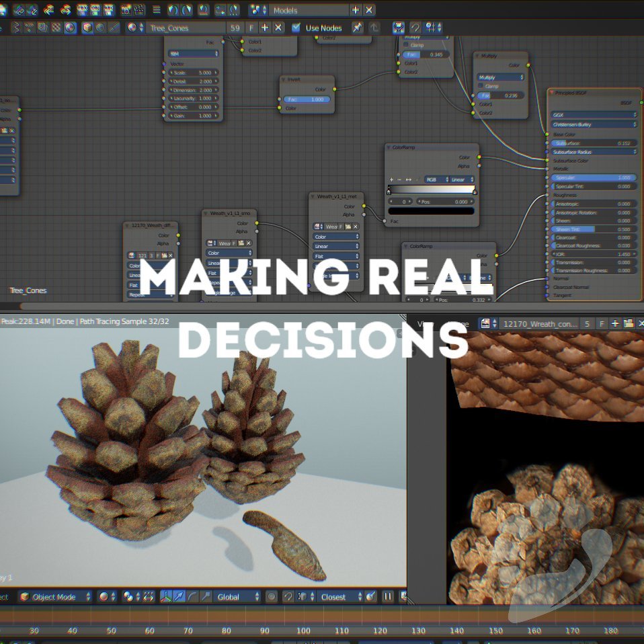The width and height of the screenshot is (644, 644).
Task: Select the object cube shader type icon
Action: pyautogui.click(x=87, y=28)
